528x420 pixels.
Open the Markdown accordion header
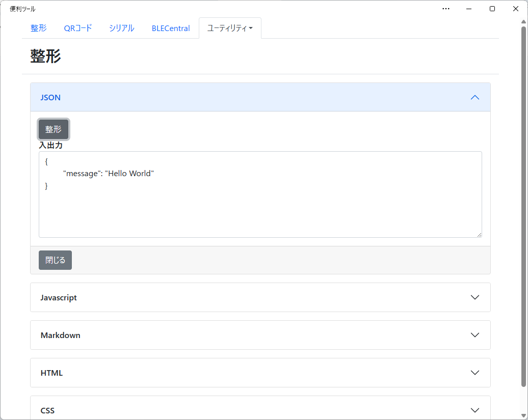(x=260, y=335)
